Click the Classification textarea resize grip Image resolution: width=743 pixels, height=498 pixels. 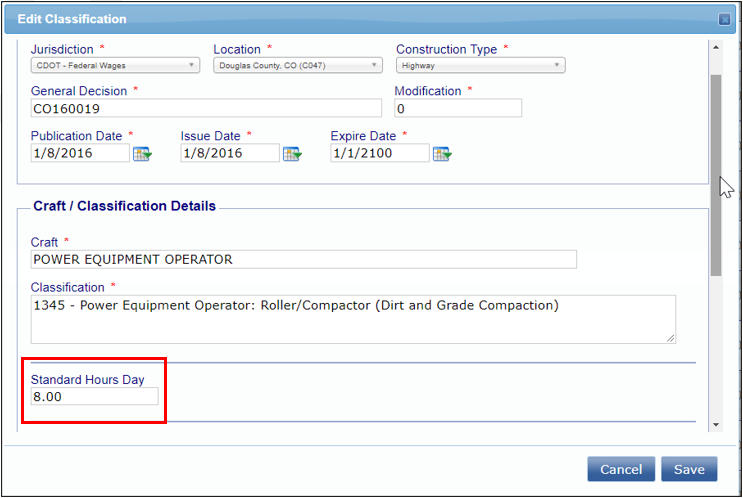pos(671,338)
